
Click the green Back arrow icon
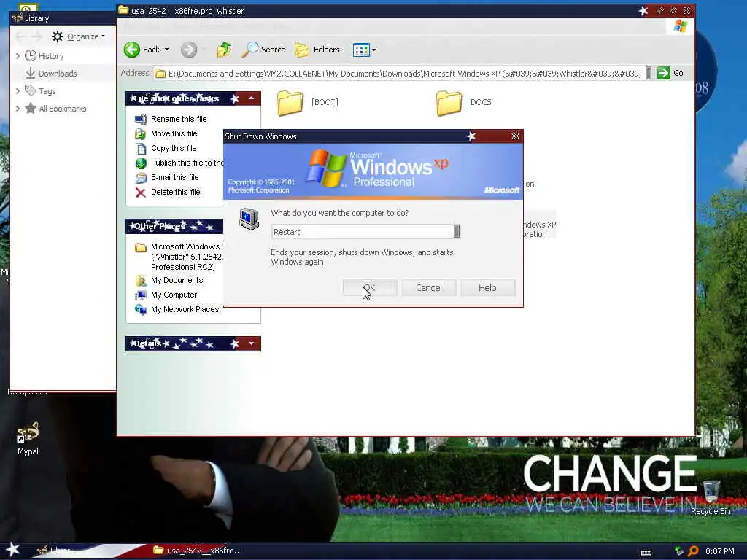132,50
